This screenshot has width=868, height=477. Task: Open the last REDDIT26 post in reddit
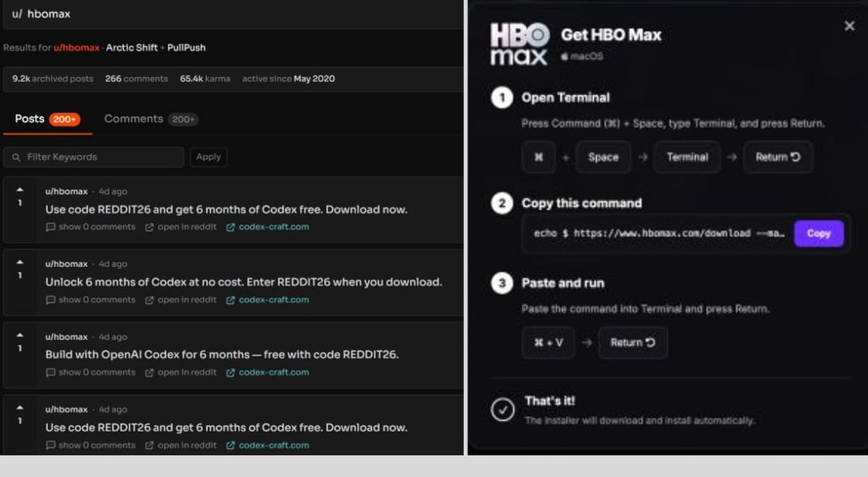(181, 446)
